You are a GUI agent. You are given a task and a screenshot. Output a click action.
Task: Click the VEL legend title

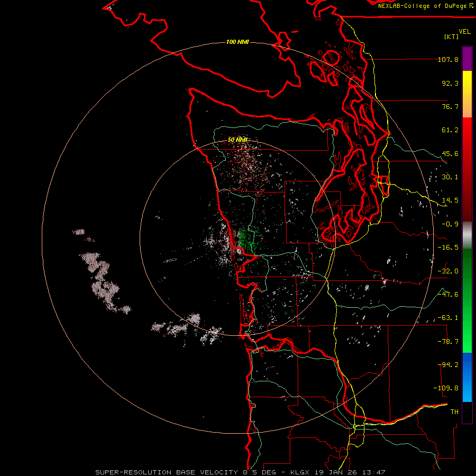(464, 32)
